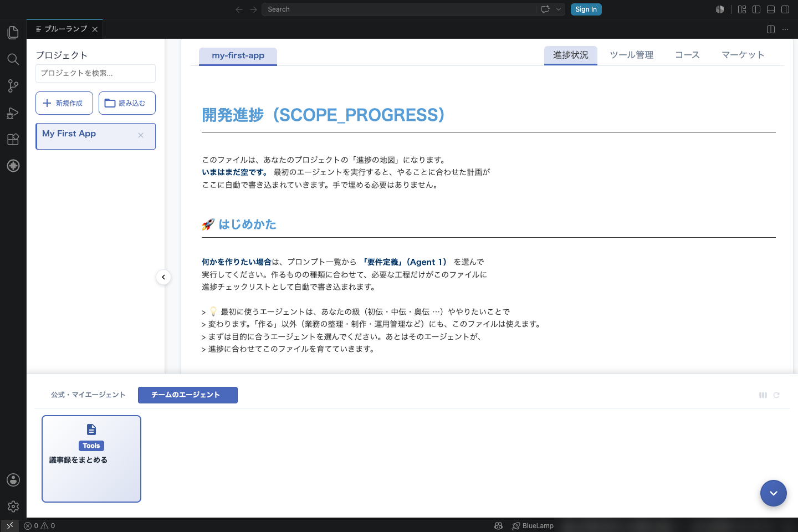Open the Run and Debug view
Image resolution: width=798 pixels, height=532 pixels.
click(x=13, y=112)
